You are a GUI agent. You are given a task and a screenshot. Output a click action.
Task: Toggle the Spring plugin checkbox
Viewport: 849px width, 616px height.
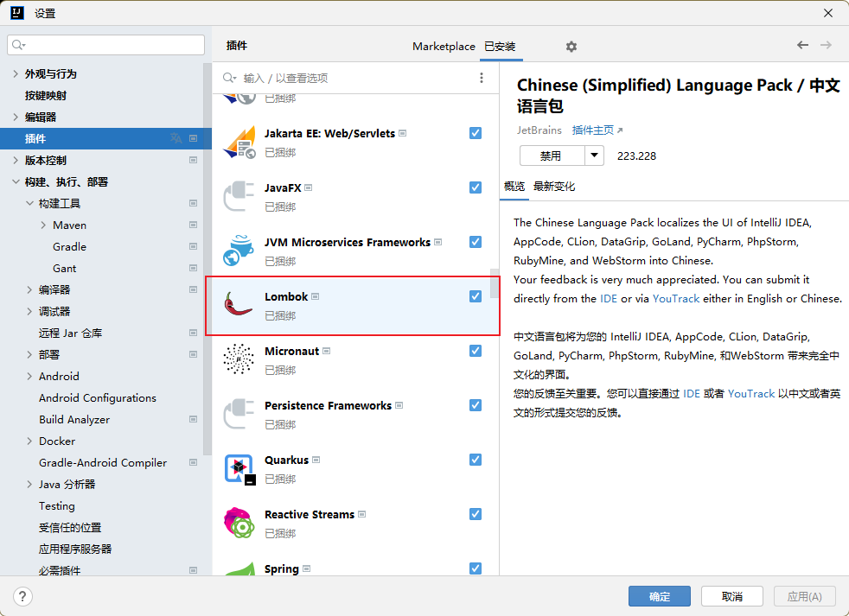(476, 568)
